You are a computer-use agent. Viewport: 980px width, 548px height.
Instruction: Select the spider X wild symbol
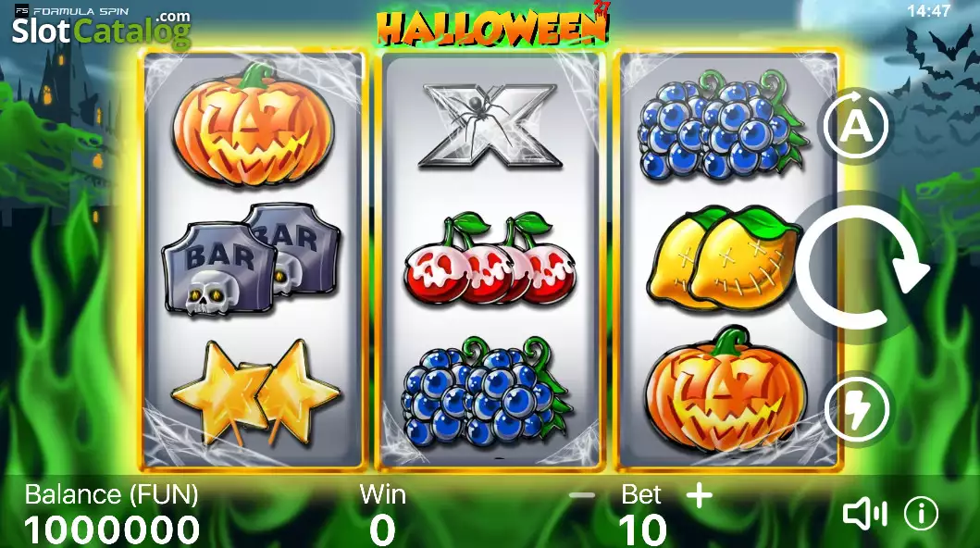tap(490, 125)
